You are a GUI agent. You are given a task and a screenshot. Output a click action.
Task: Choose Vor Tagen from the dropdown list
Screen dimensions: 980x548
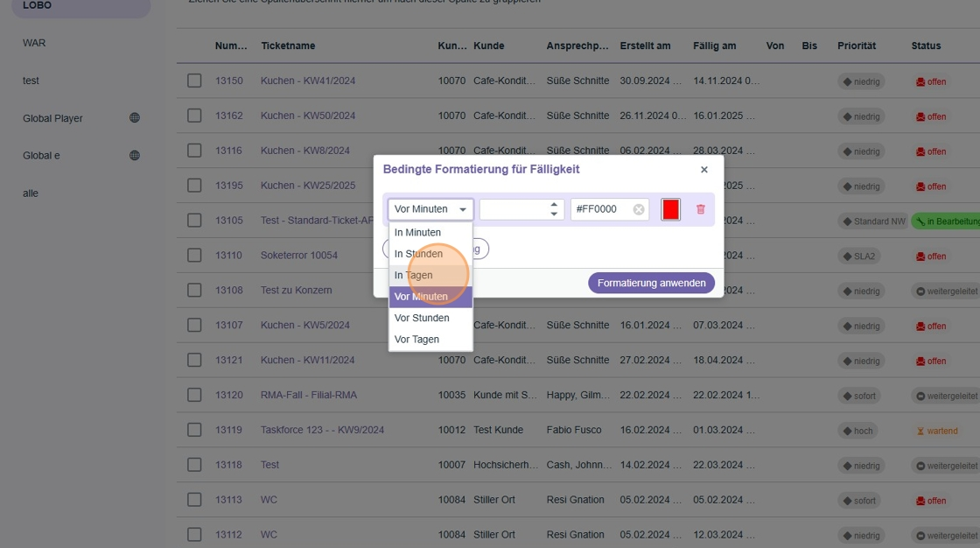click(430, 339)
